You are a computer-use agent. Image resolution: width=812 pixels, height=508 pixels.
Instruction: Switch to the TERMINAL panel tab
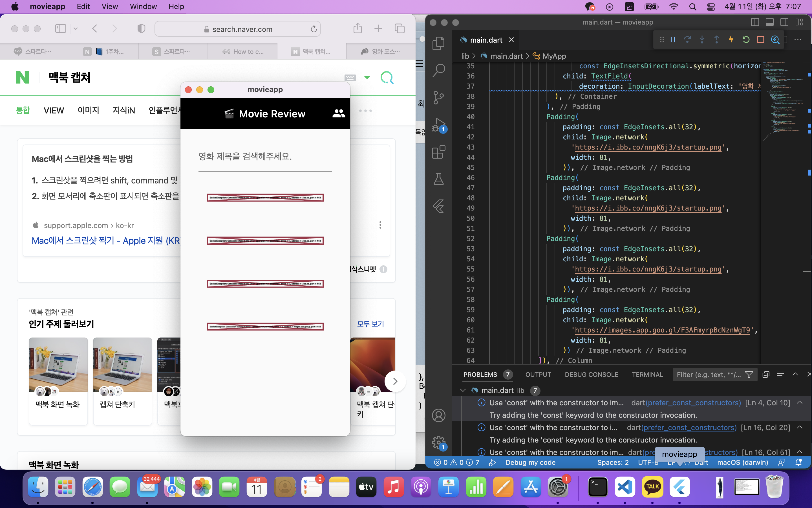coord(648,375)
